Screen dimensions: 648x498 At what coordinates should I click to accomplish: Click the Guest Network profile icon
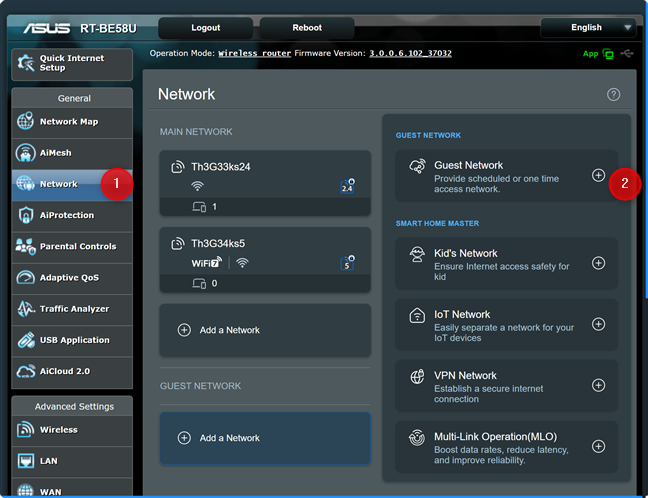pos(417,166)
